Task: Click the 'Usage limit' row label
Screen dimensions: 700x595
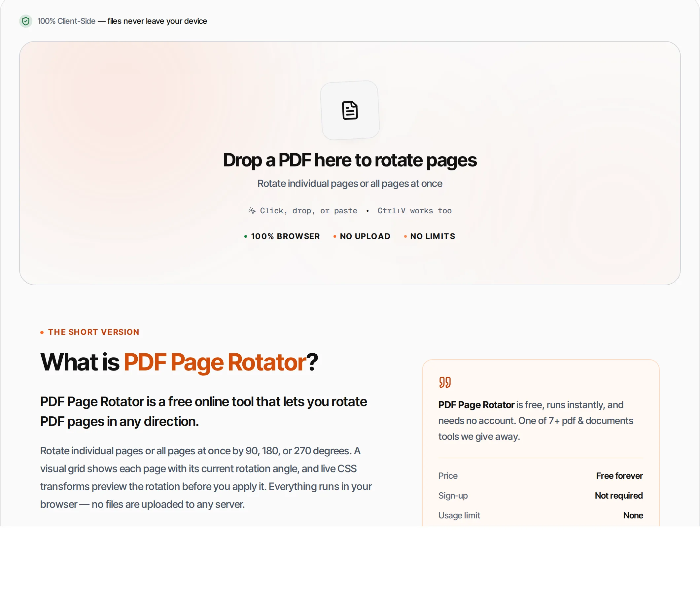Action: tap(459, 516)
